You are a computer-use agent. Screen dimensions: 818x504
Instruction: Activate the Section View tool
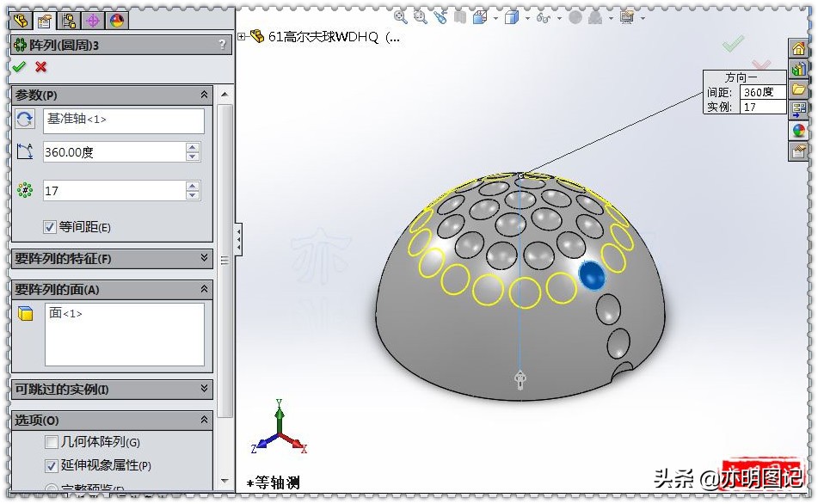pyautogui.click(x=480, y=18)
